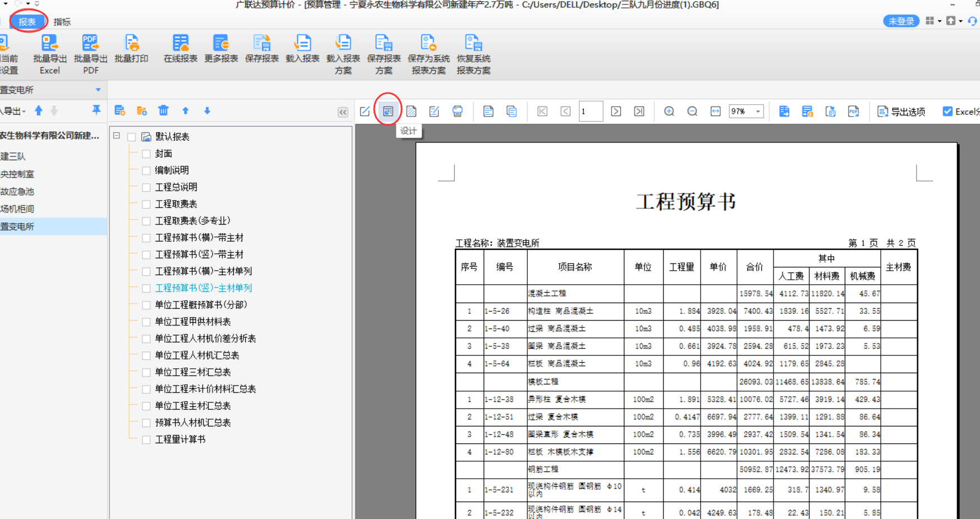Check the 工程总说明 checkbox
980x519 pixels.
(x=146, y=187)
